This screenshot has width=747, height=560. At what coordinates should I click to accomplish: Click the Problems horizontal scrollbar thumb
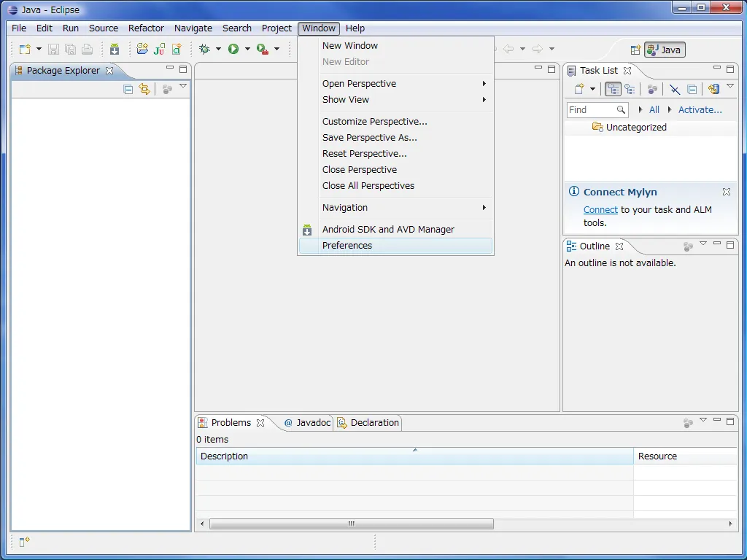(351, 524)
